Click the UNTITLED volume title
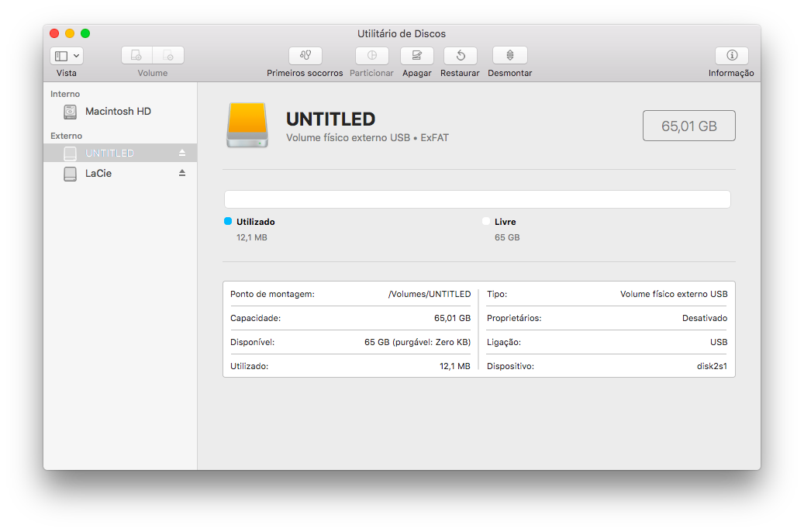 331,119
